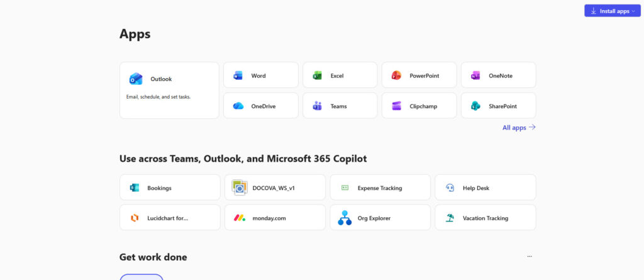
Task: Open the OneDrive cloud icon
Action: [238, 106]
